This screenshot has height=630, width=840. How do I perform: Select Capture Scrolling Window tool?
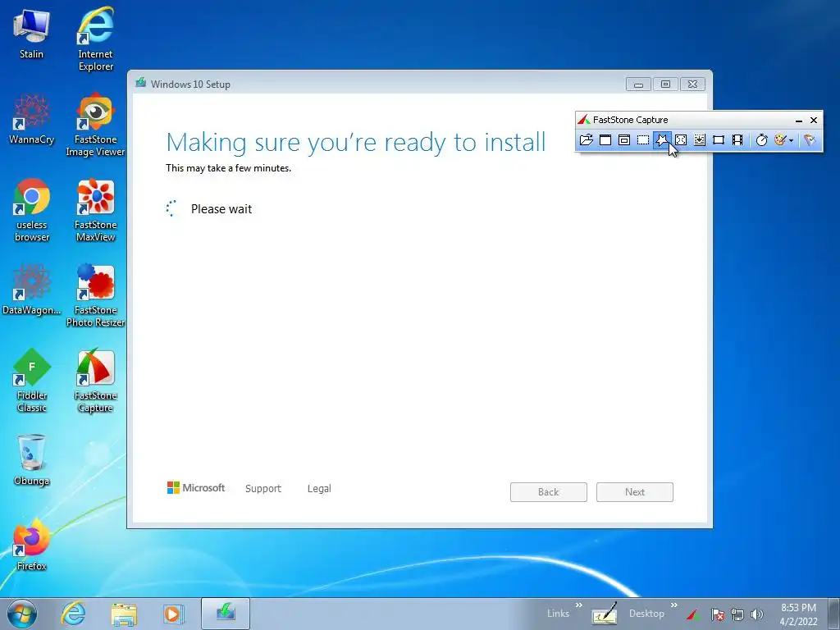[x=700, y=139]
